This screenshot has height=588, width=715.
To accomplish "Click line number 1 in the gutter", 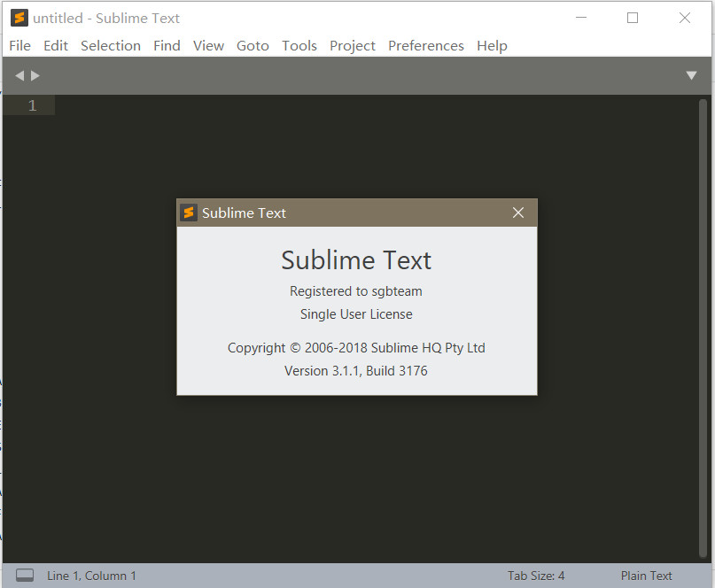I will coord(32,105).
